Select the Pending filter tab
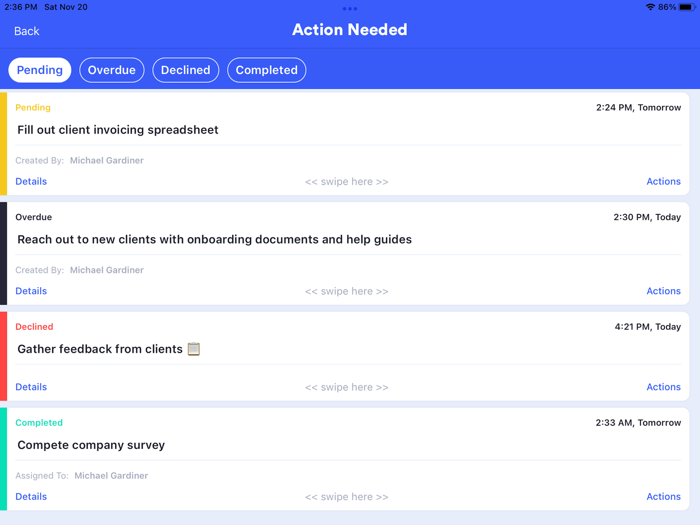700x525 pixels. (x=40, y=70)
